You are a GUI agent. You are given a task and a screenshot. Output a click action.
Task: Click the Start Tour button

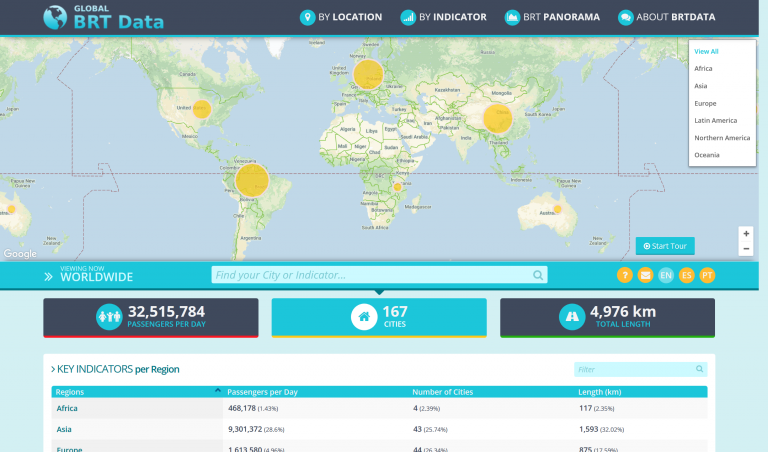tap(665, 246)
